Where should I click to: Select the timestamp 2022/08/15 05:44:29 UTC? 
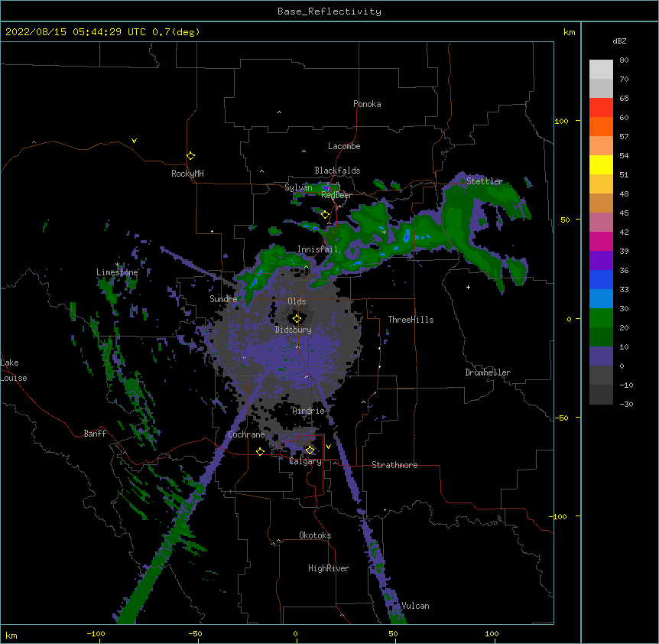76,32
